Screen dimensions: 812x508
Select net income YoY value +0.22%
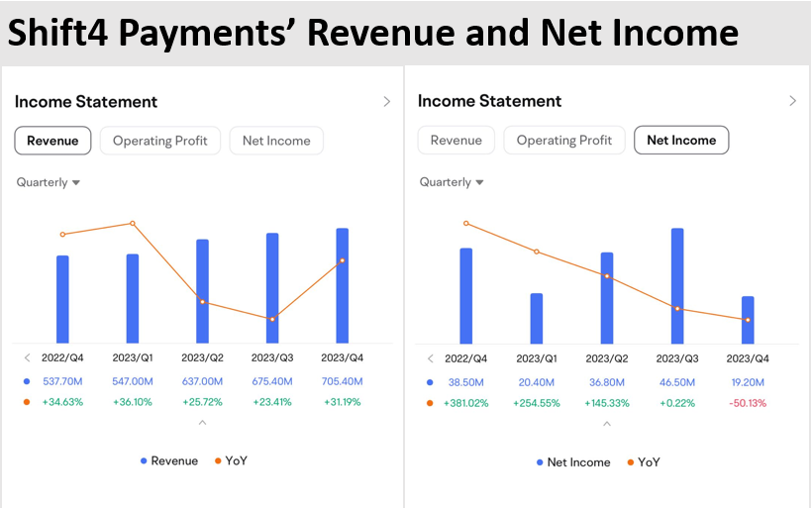point(677,403)
